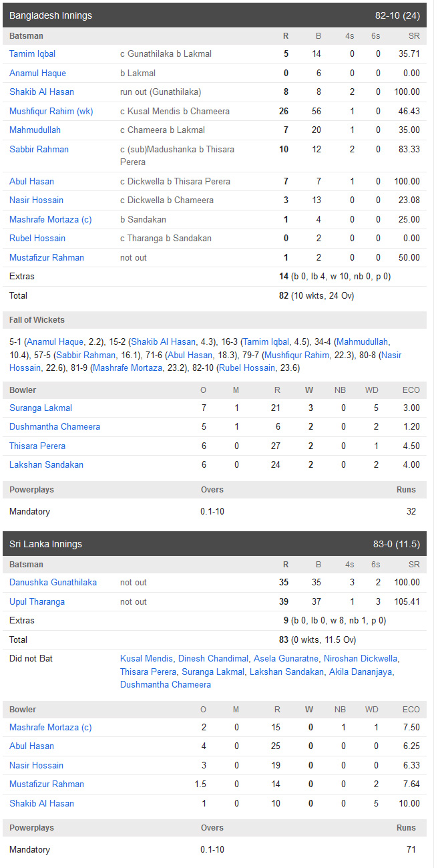Select Suranga Lakmal in bowler table

click(x=41, y=408)
